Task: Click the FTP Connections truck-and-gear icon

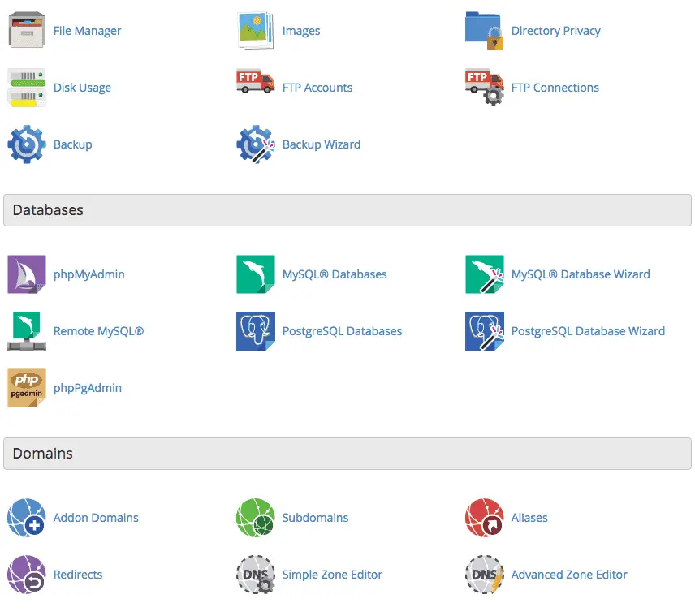Action: [485, 86]
